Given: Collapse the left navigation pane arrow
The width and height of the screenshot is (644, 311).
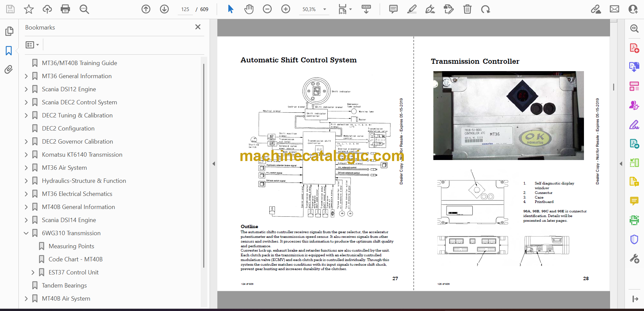Looking at the screenshot, I should pyautogui.click(x=214, y=164).
